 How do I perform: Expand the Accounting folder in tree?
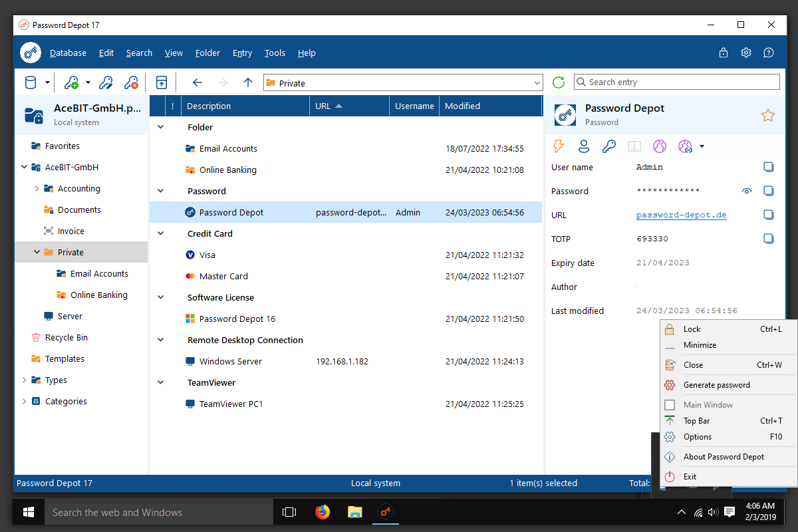(x=37, y=189)
